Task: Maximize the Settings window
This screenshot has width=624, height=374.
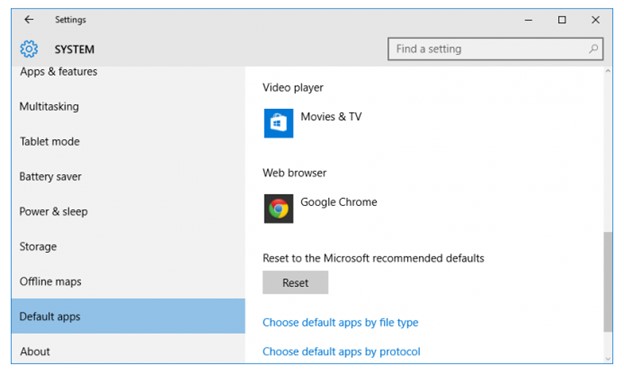Action: click(x=562, y=20)
